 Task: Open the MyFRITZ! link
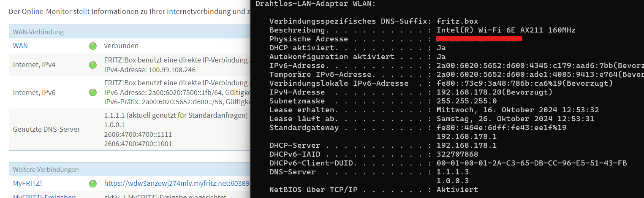point(27,184)
